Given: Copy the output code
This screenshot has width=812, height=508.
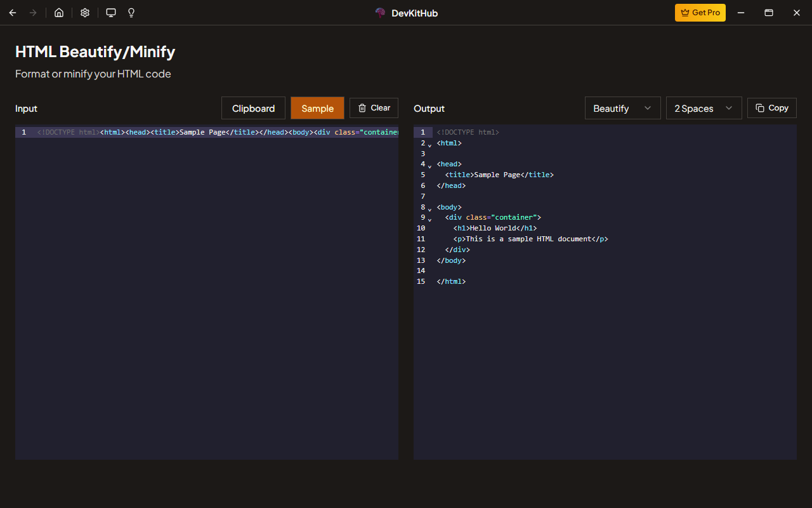Looking at the screenshot, I should point(772,108).
